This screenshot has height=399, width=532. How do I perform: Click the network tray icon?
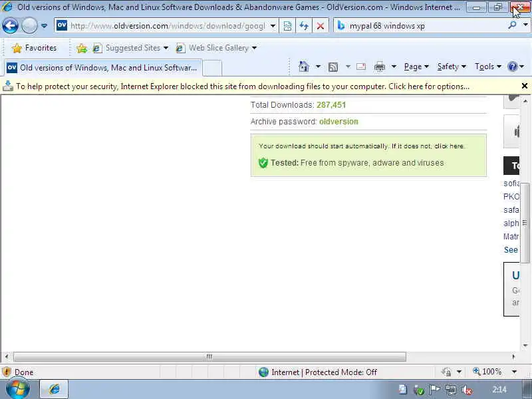tap(451, 390)
